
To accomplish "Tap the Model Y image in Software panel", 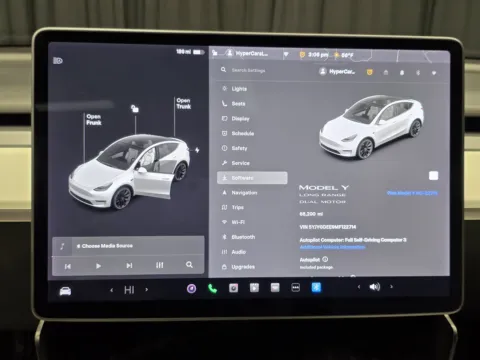I will pyautogui.click(x=371, y=127).
